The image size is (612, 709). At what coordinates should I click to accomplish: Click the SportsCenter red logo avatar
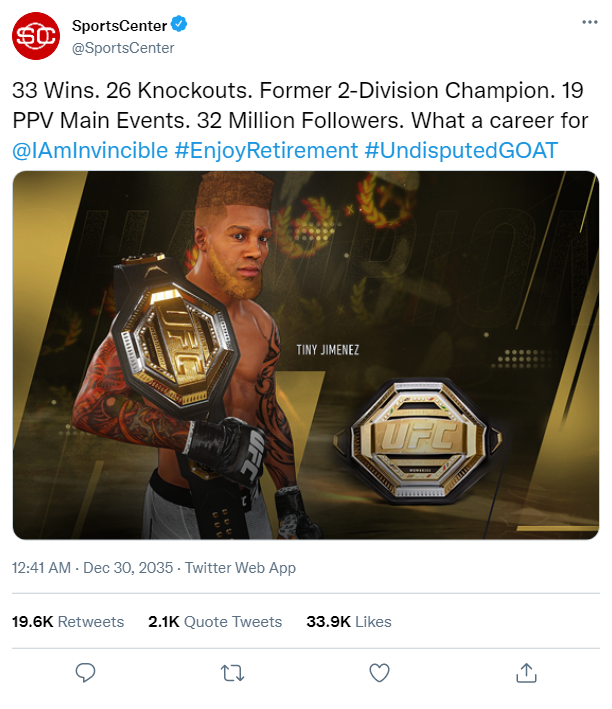pyautogui.click(x=36, y=36)
